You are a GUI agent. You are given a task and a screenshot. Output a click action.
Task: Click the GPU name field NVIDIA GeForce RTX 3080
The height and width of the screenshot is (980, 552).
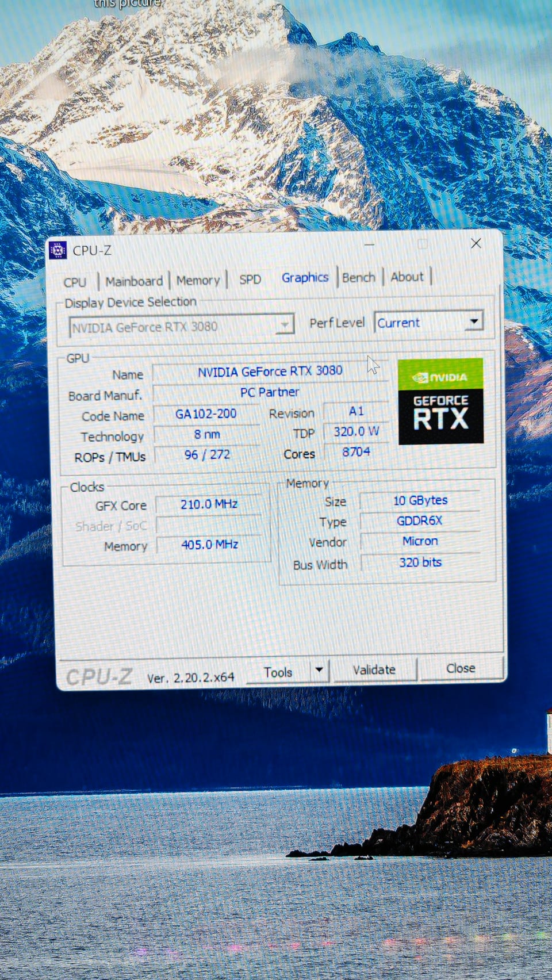coord(270,372)
